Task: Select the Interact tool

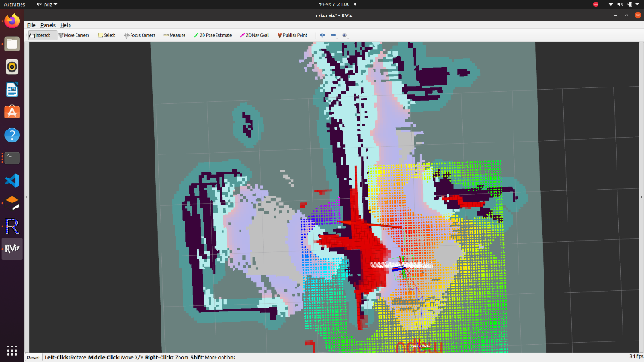Action: (41, 35)
